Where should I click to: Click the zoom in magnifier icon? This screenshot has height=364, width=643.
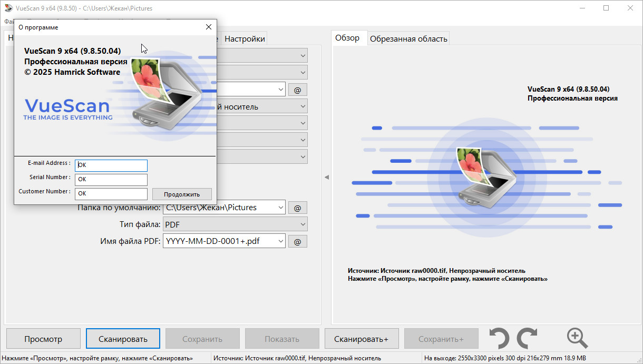click(x=577, y=338)
